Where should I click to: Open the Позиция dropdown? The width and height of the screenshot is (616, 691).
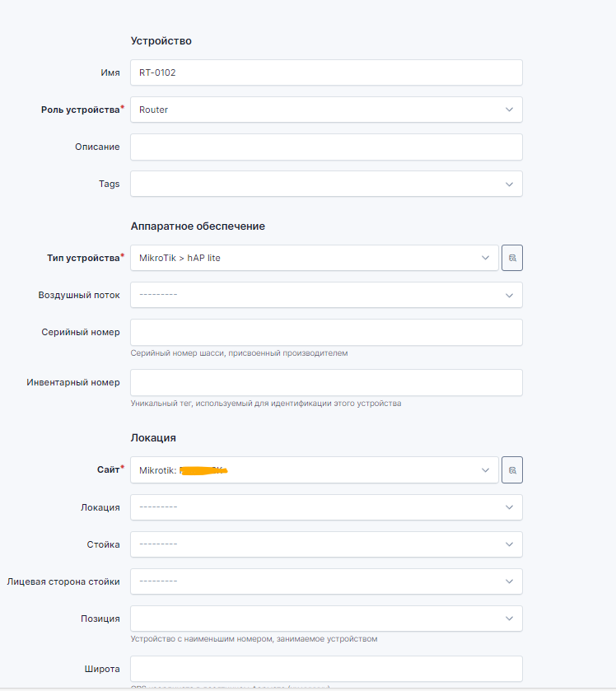326,619
